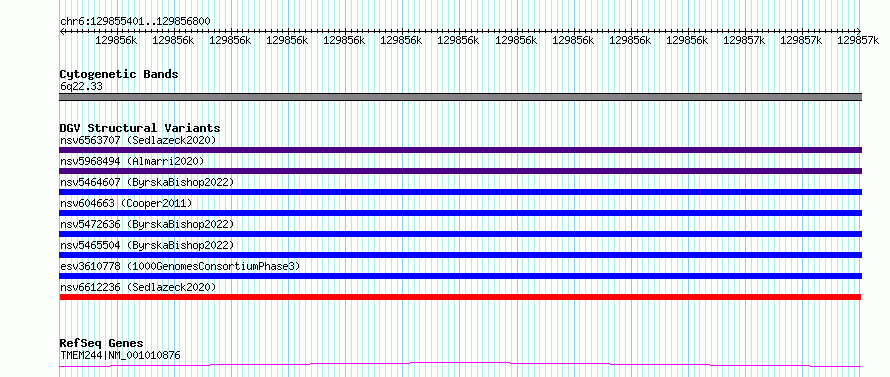Click the purple bar under nsv6563707

(460, 150)
